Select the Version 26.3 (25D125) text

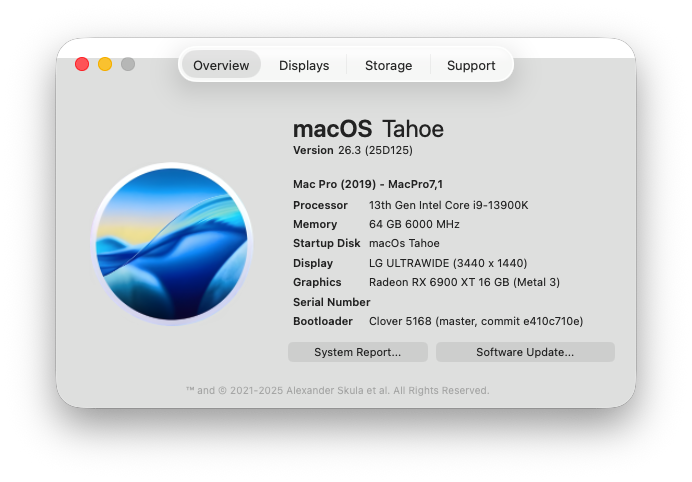(x=353, y=150)
